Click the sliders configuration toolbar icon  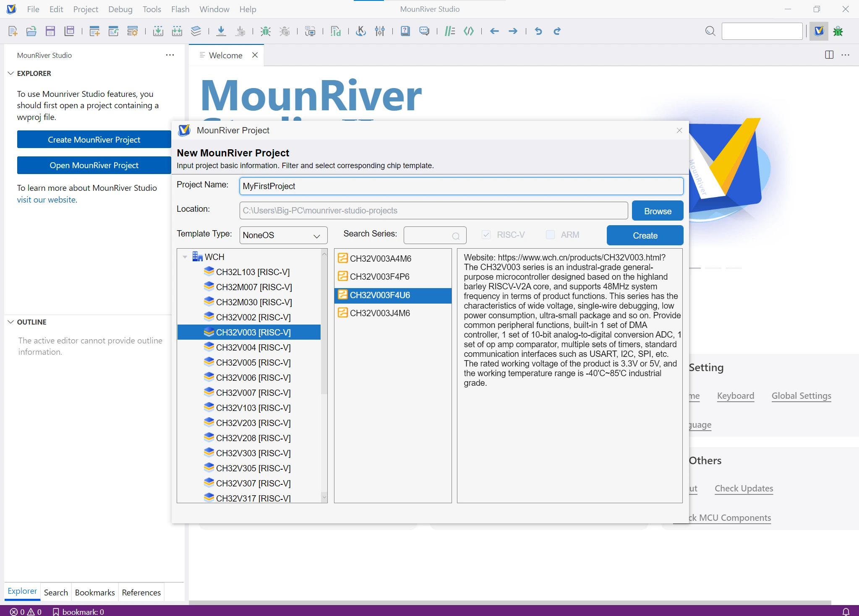click(x=380, y=31)
